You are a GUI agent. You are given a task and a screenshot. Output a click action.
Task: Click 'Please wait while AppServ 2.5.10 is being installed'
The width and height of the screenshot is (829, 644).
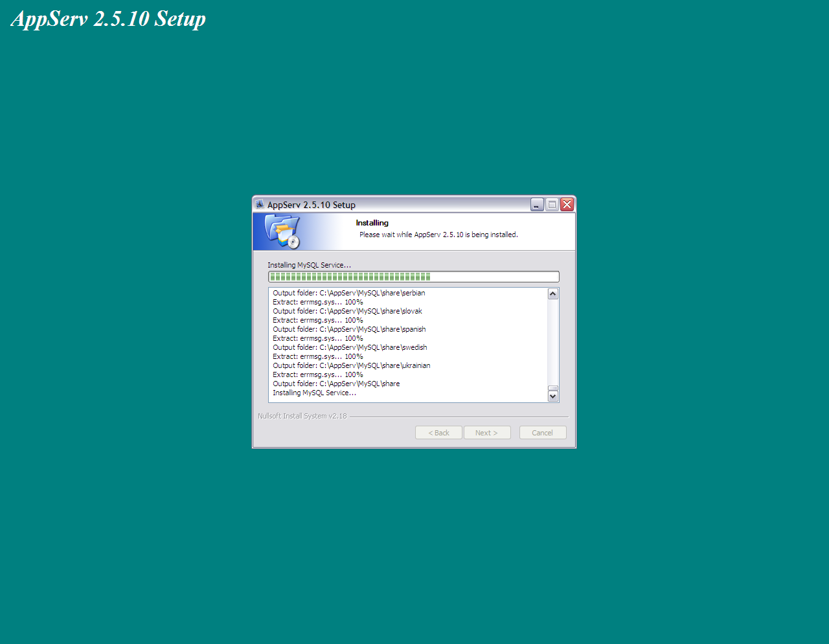pyautogui.click(x=439, y=235)
